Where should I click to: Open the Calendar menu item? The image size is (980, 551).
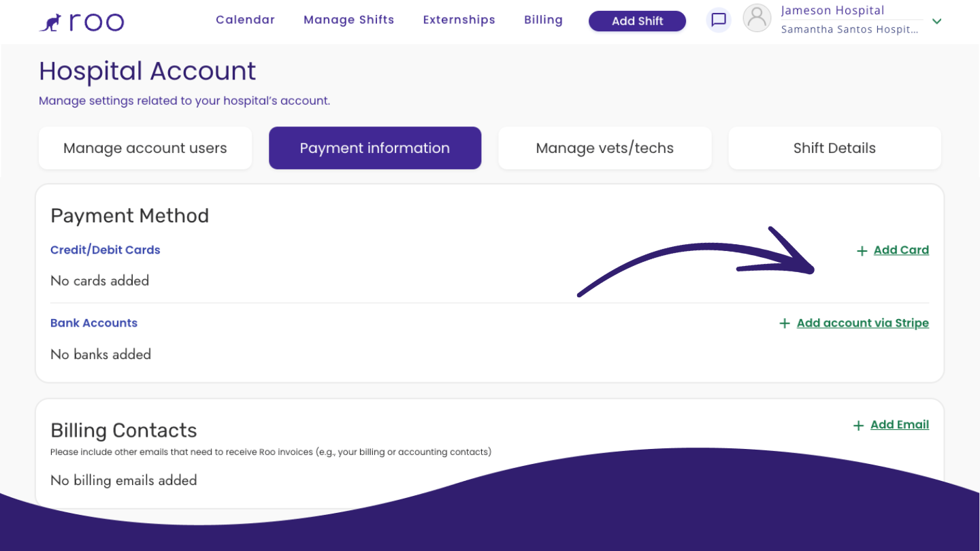coord(245,20)
